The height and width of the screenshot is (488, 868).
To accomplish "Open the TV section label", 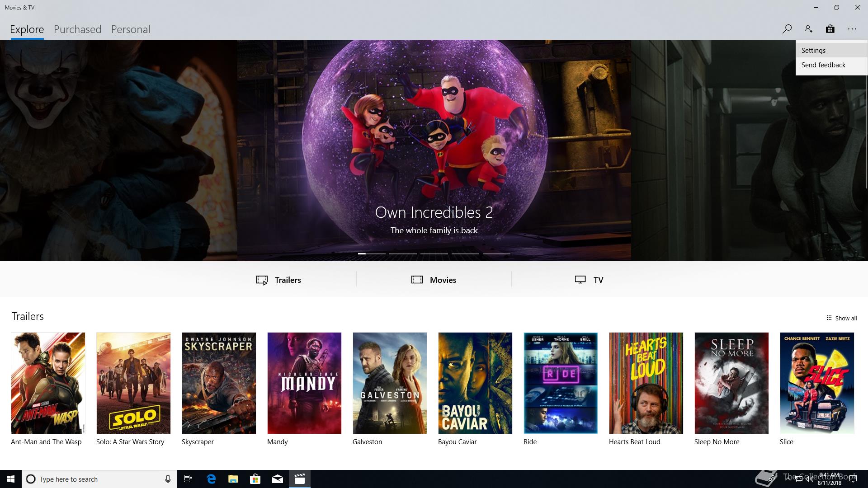I will pos(598,280).
